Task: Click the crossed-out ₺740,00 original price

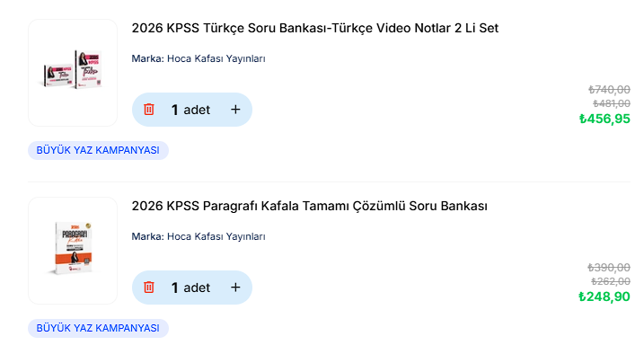Action: pyautogui.click(x=609, y=90)
